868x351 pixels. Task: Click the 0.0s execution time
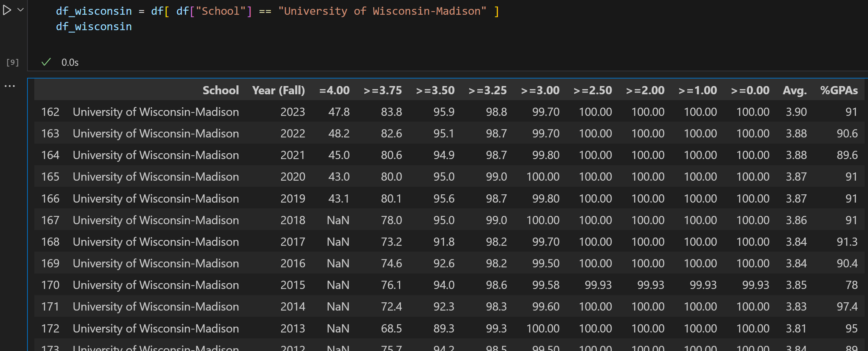click(x=70, y=62)
